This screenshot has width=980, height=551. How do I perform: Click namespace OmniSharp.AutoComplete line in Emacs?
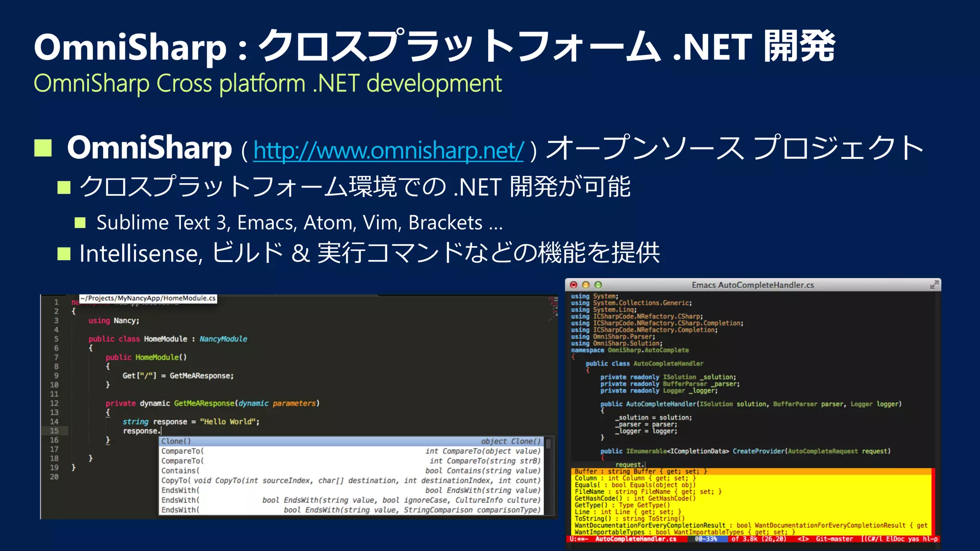pos(630,350)
